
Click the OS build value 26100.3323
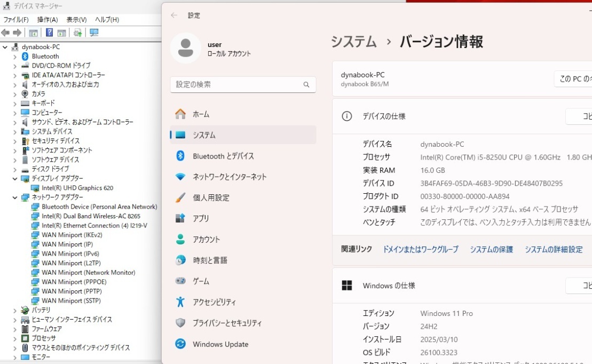coord(439,352)
